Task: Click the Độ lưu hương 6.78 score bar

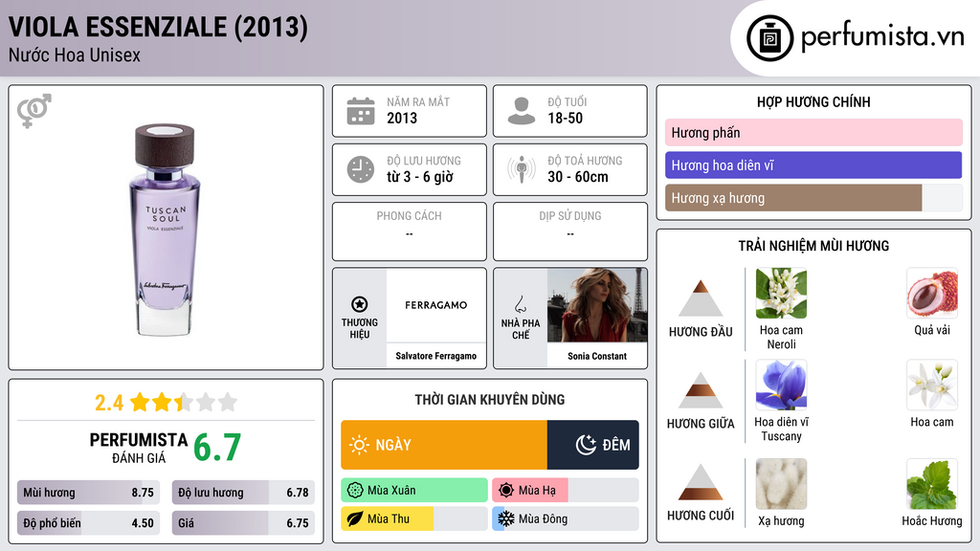Action: [x=243, y=493]
